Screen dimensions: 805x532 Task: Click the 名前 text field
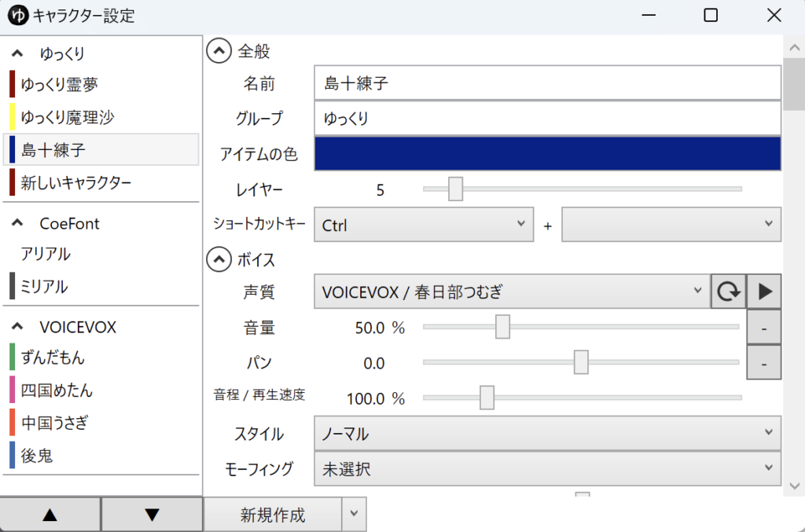[x=547, y=83]
